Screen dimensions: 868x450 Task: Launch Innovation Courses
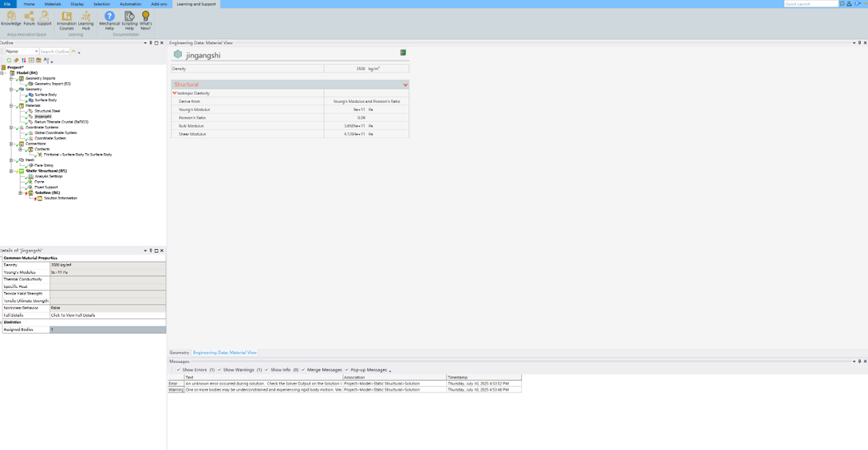(x=66, y=21)
